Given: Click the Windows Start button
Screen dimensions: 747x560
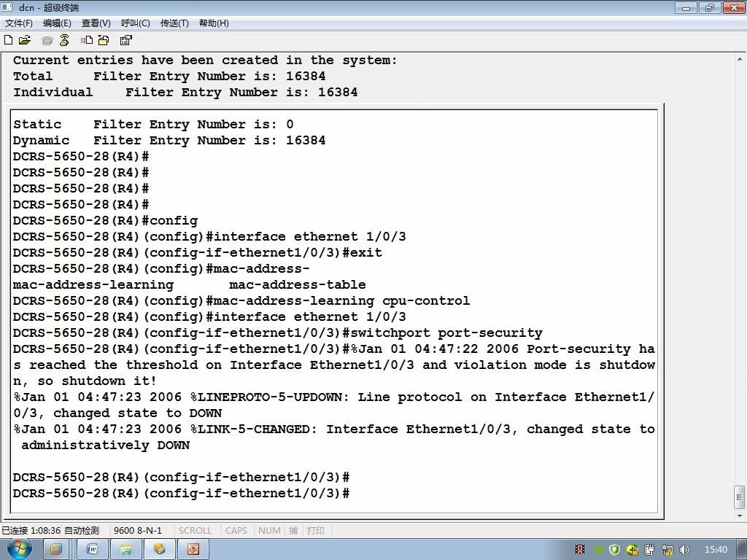Looking at the screenshot, I should [19, 549].
